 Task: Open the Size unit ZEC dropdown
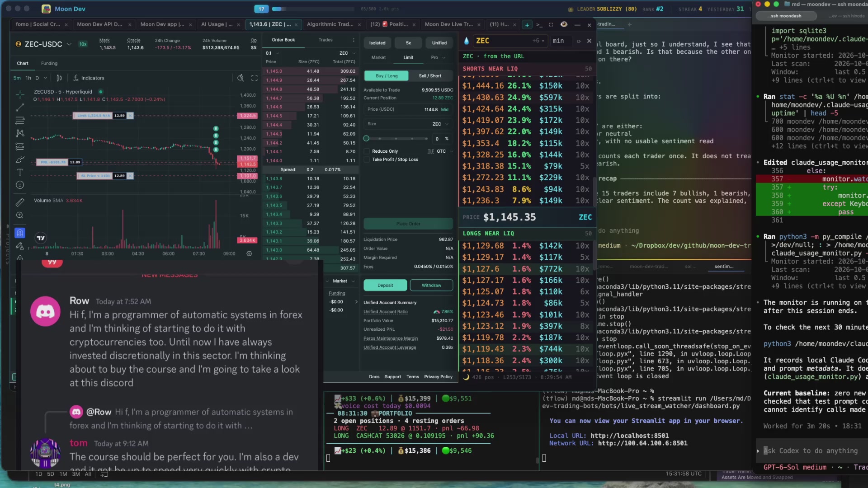440,124
